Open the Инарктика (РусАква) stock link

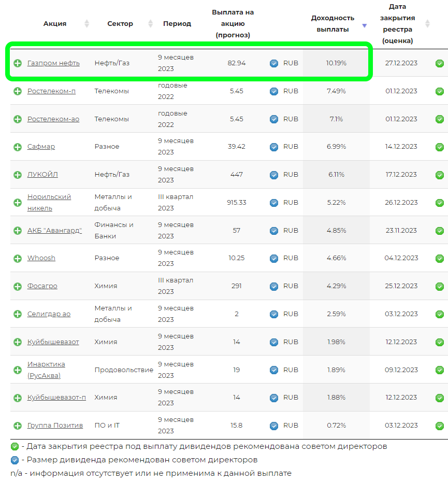[46, 370]
